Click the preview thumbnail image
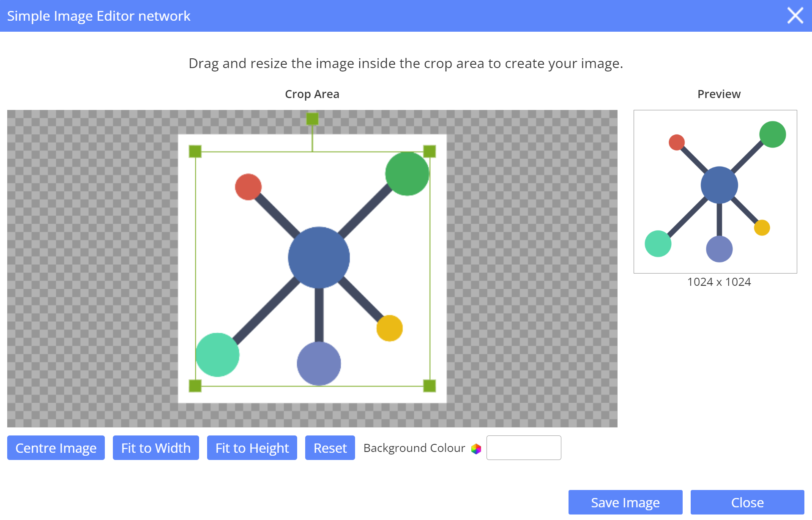Screen dimensions: 812x520 click(x=715, y=192)
